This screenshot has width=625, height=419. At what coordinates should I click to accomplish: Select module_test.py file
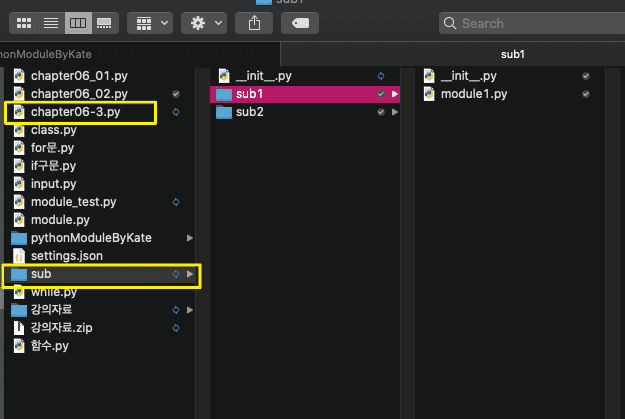pyautogui.click(x=73, y=202)
